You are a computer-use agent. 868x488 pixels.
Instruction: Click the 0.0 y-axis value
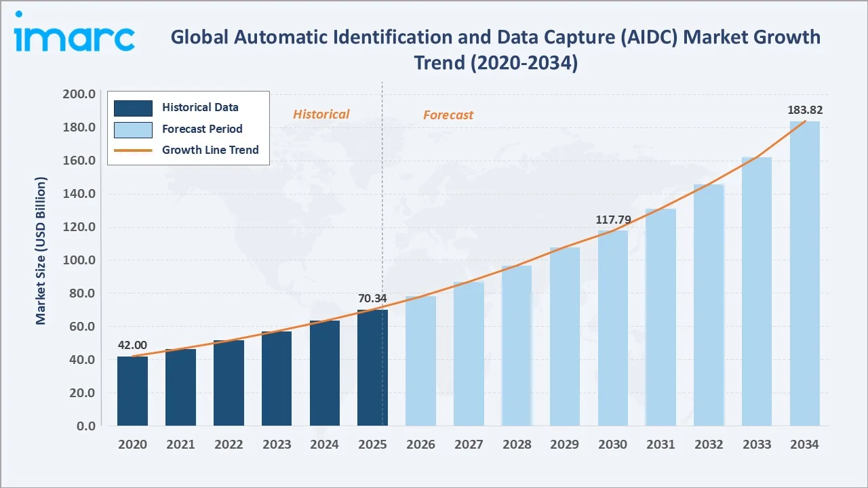click(x=85, y=426)
